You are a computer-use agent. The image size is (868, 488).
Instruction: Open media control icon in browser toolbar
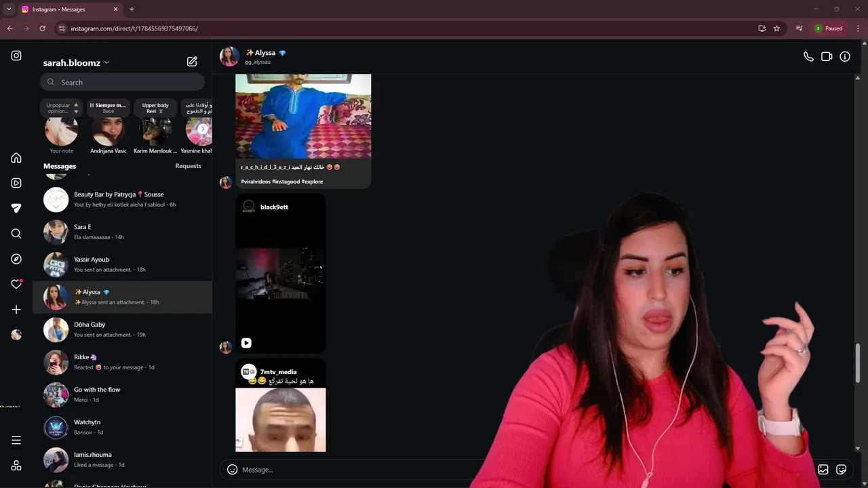(800, 28)
